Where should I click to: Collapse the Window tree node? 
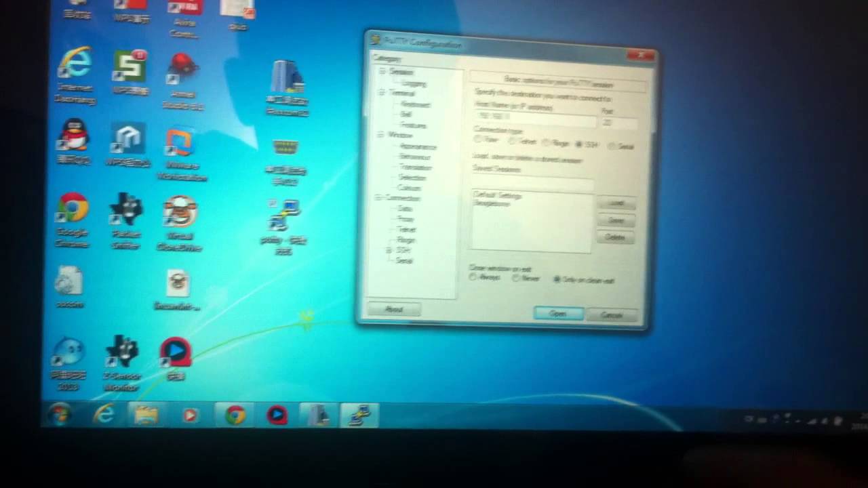coord(380,135)
